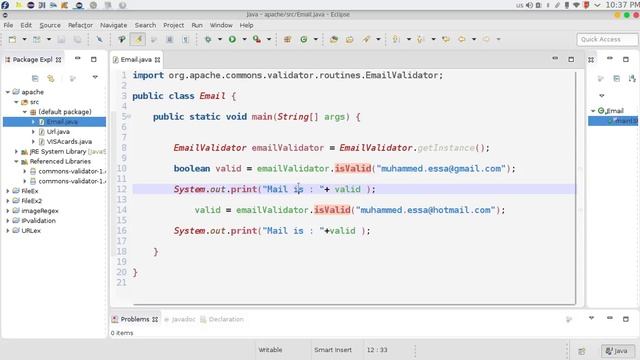The image size is (640, 360).
Task: Click the New Java Package icon
Action: (287, 40)
